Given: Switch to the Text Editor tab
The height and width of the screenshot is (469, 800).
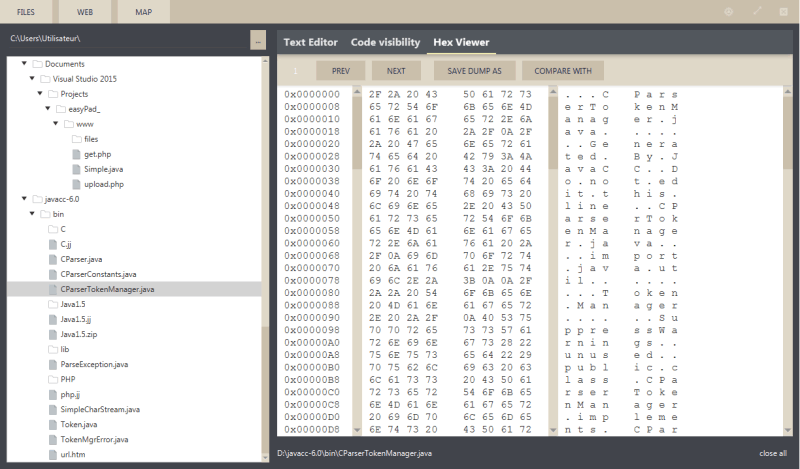Looking at the screenshot, I should [310, 43].
